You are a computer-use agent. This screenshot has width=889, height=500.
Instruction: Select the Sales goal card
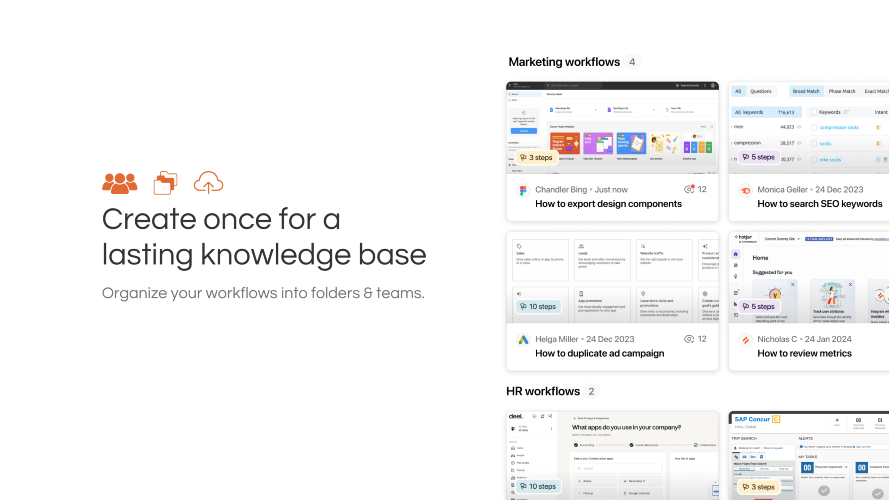(540, 260)
